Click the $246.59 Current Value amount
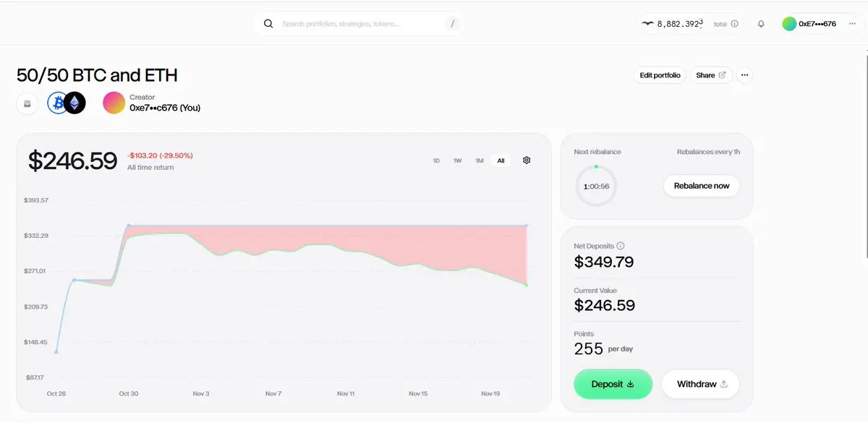868x423 pixels. click(605, 305)
